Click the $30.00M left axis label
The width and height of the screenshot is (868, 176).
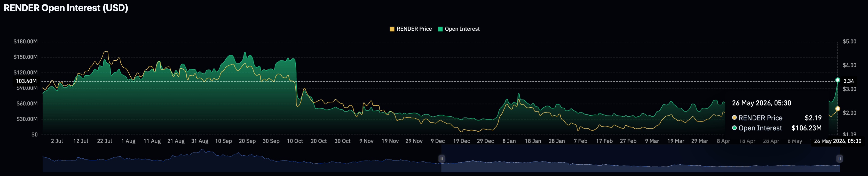coord(27,119)
